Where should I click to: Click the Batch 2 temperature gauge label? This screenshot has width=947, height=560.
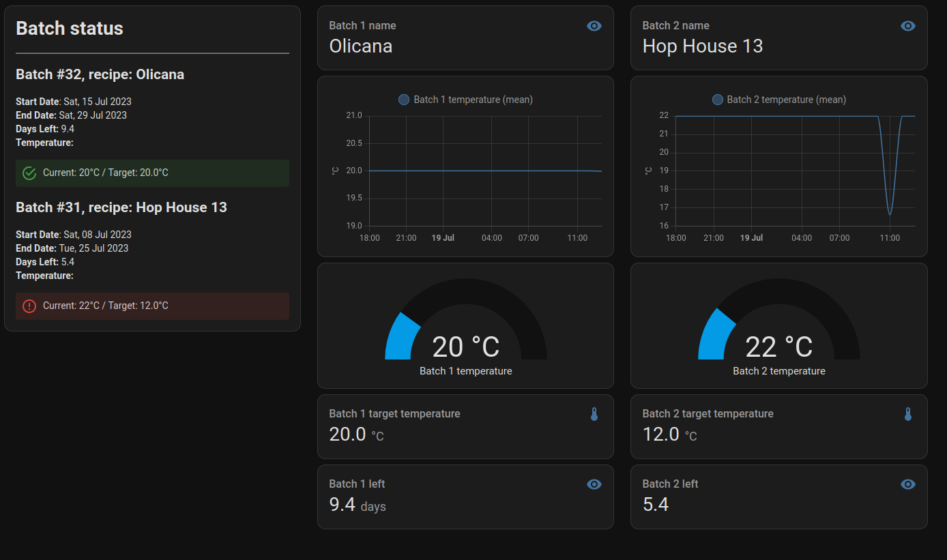point(778,371)
